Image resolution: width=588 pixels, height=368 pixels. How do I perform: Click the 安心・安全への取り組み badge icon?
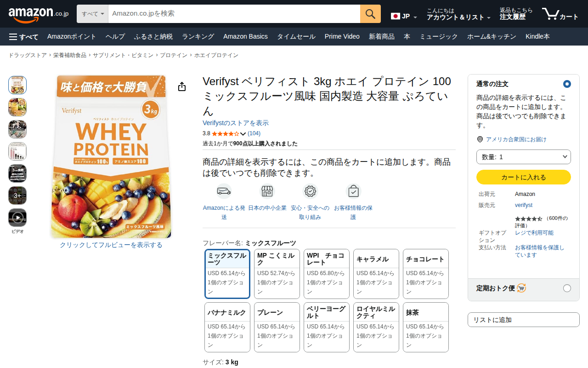point(310,191)
